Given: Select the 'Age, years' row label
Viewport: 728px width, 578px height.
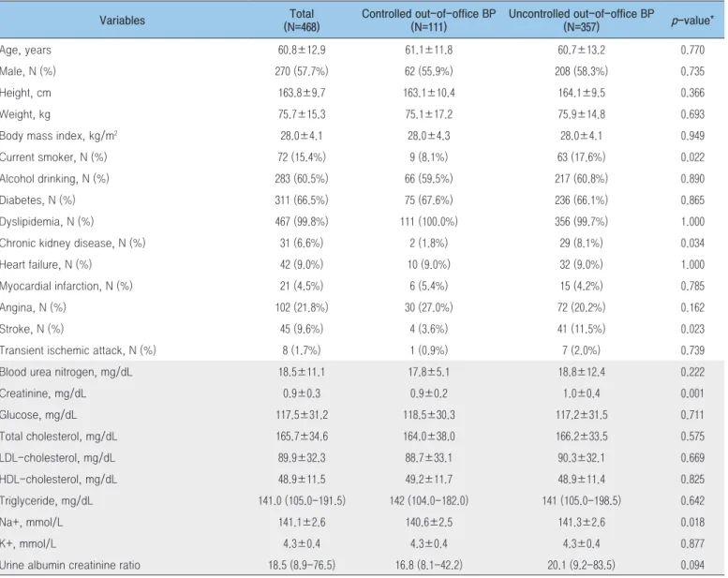Looking at the screenshot, I should (25, 51).
